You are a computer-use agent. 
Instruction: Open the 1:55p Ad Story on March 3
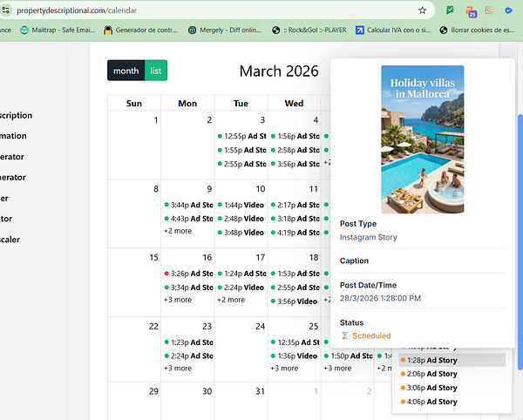[x=241, y=150]
